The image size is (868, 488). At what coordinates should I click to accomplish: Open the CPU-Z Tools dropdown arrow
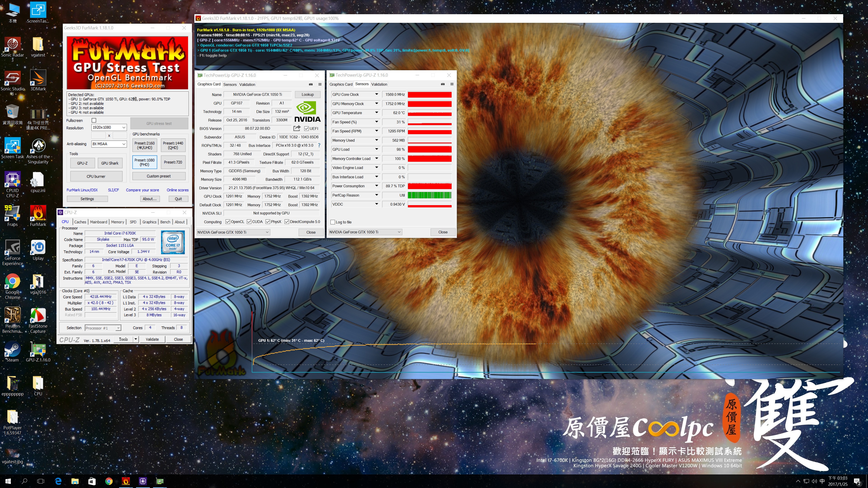point(135,339)
